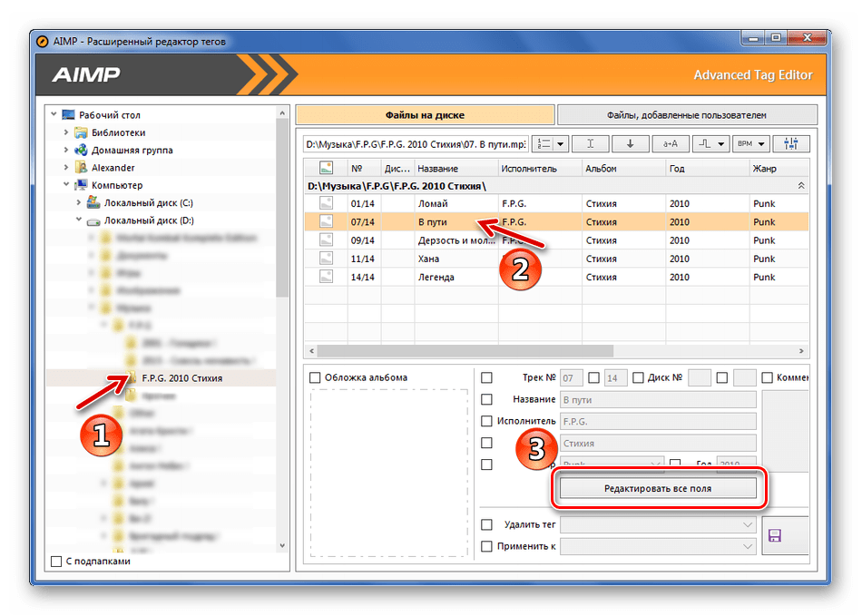Screen dimensions: 862x616
Task: Enable the С подпапками checkbox
Action: click(57, 562)
